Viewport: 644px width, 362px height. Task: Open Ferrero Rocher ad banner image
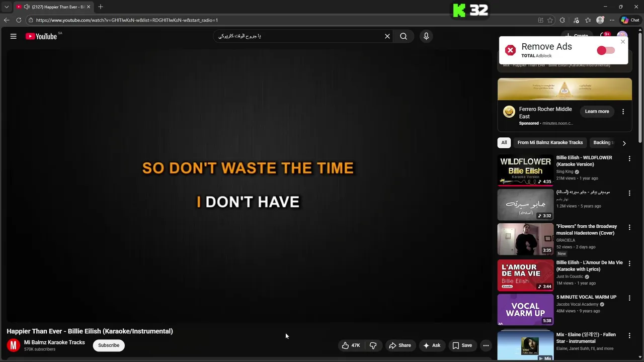[565, 89]
